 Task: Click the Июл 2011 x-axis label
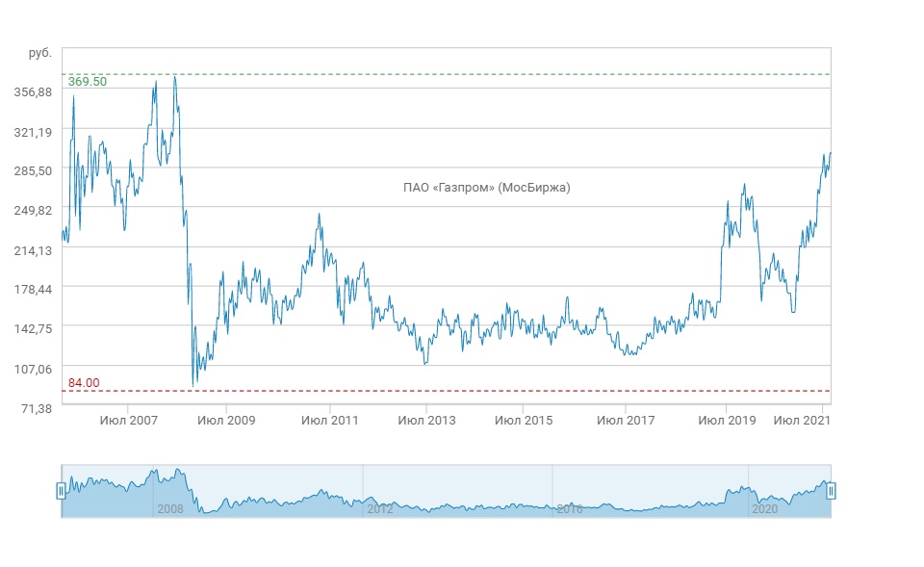[330, 421]
